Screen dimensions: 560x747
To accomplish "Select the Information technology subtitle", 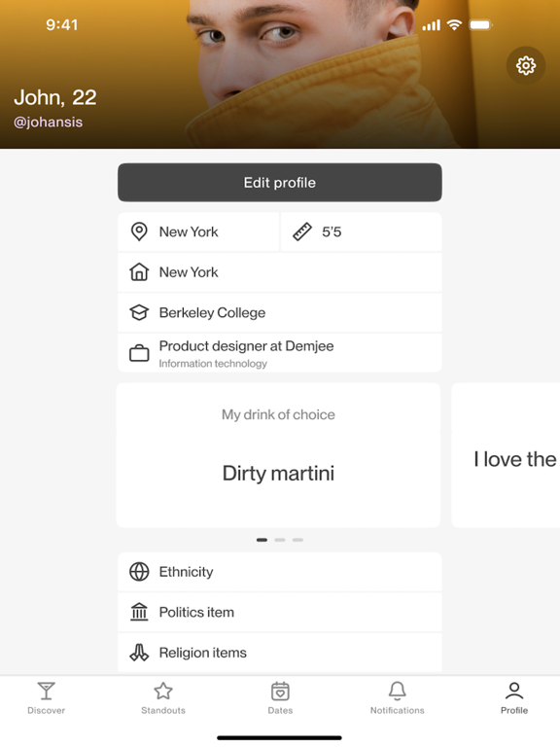I will (213, 364).
